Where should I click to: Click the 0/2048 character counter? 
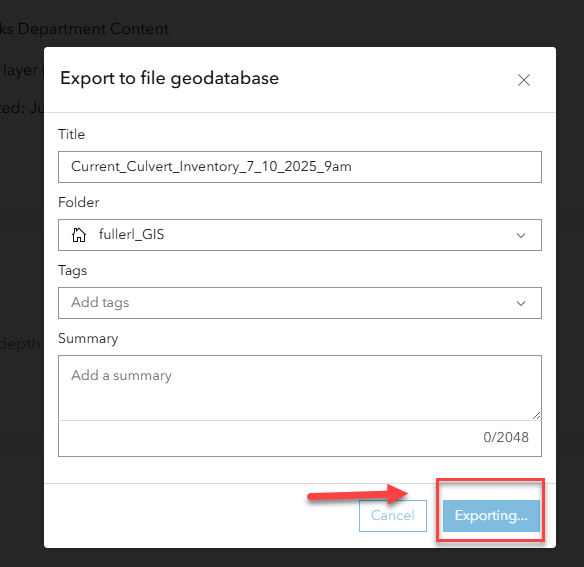point(506,437)
